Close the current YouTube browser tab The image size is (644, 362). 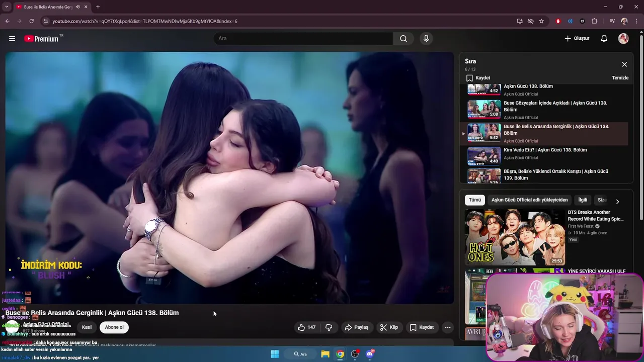(x=86, y=7)
